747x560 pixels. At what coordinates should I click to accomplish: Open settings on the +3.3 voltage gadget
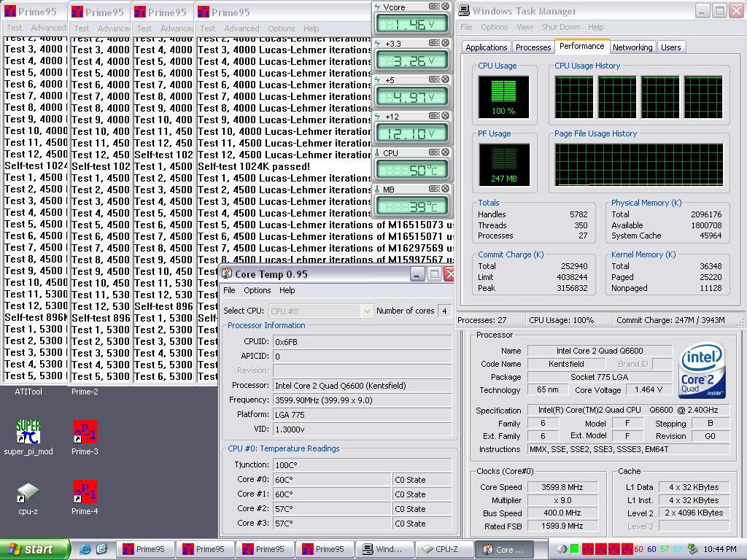tap(433, 43)
